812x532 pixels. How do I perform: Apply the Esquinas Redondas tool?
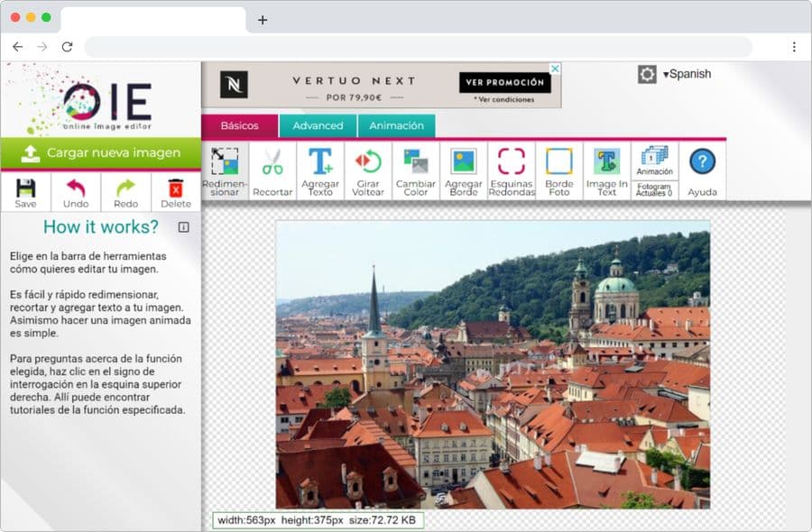(x=512, y=170)
